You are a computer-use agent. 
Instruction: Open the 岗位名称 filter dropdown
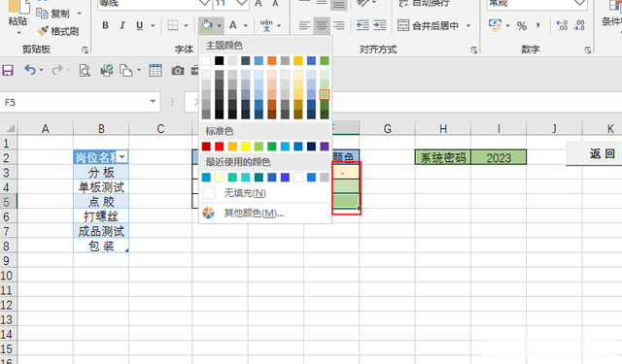pyautogui.click(x=122, y=157)
